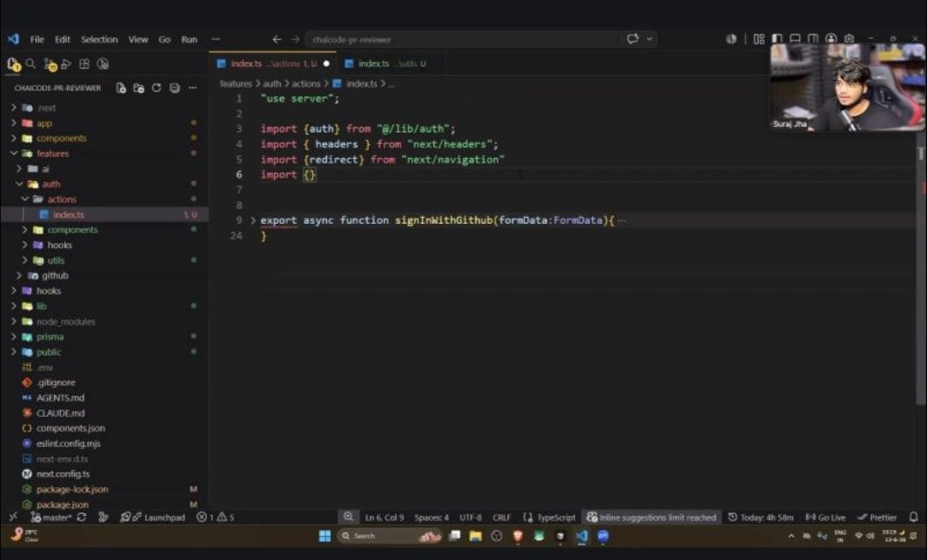Open the File menu

pyautogui.click(x=37, y=39)
